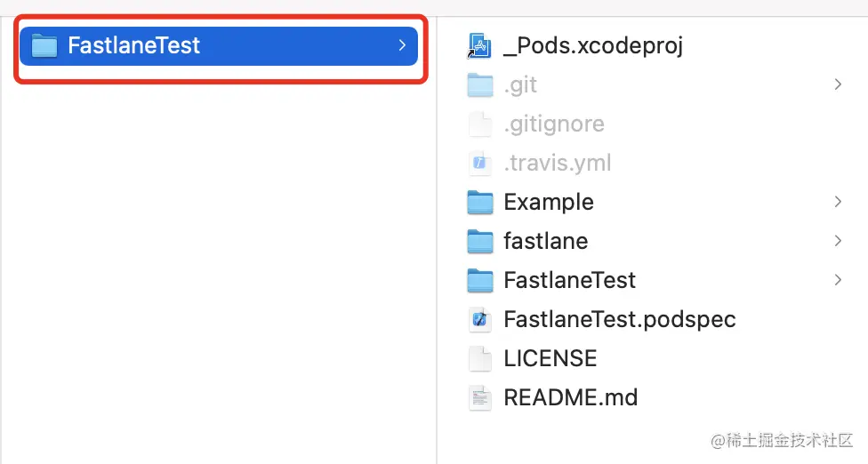Select the _Pods.xcodeproj file icon
Screen dimensions: 868x464
(x=480, y=45)
